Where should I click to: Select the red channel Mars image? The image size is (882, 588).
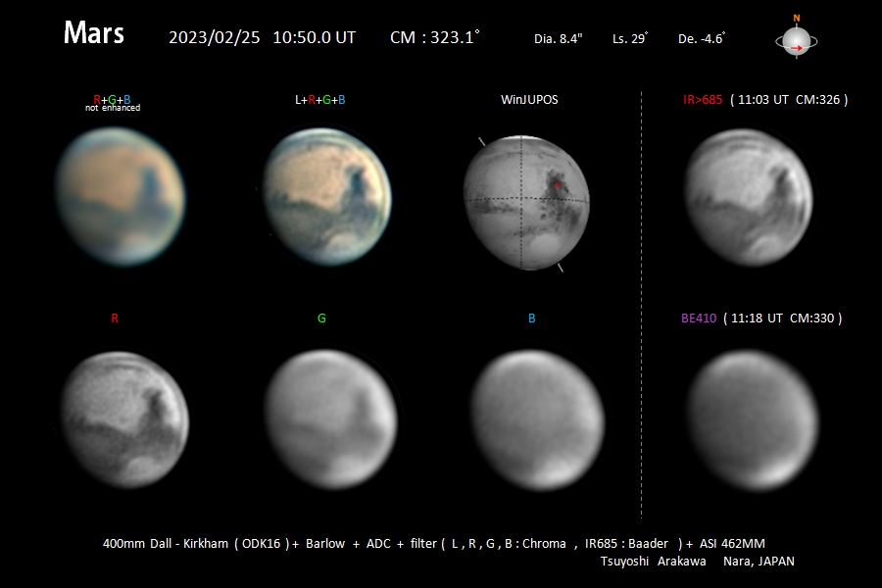click(x=124, y=419)
